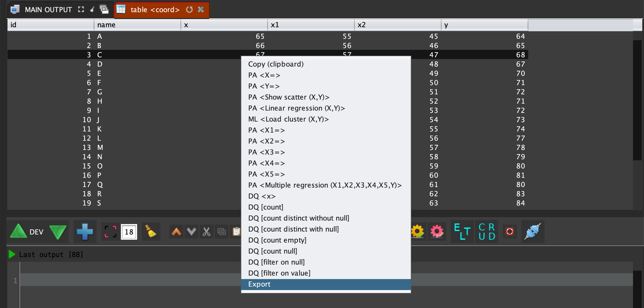644x308 pixels.
Task: Click the green down triangle next to DEV
Action: 58,232
